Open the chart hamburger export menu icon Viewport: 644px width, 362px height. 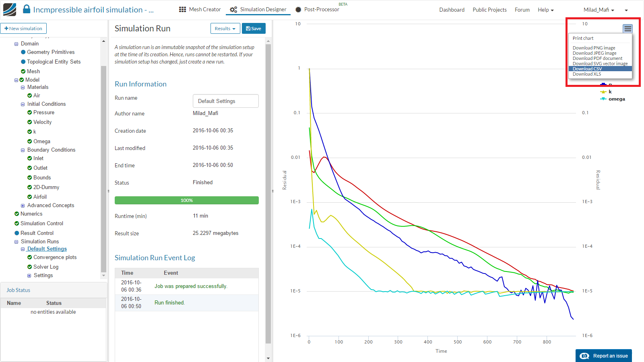(627, 29)
